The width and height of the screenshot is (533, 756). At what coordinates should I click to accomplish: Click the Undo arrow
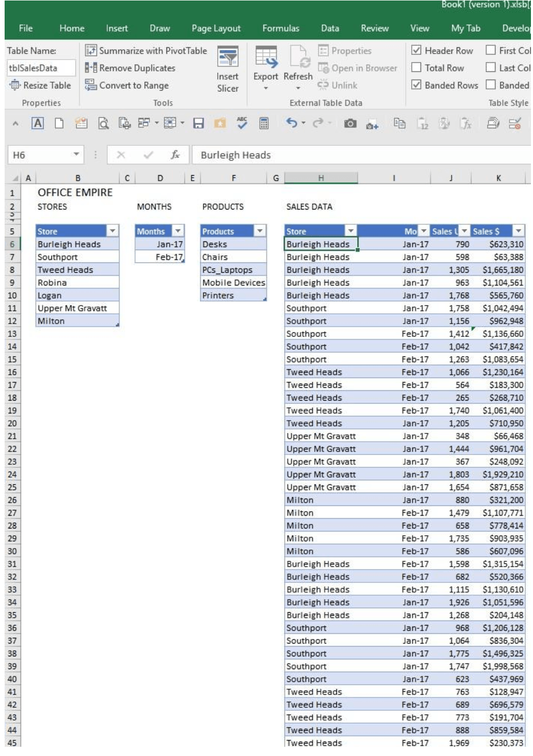point(291,123)
